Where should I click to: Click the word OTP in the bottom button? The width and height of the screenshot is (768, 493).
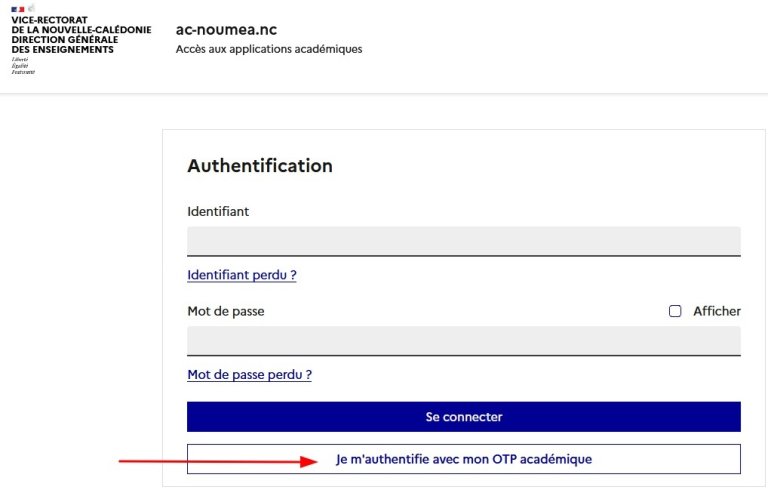pos(504,459)
